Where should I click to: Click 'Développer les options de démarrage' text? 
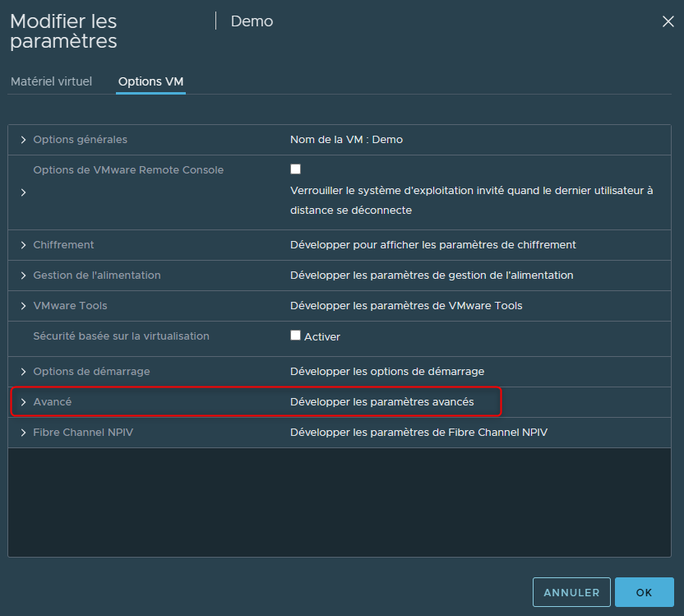(387, 371)
